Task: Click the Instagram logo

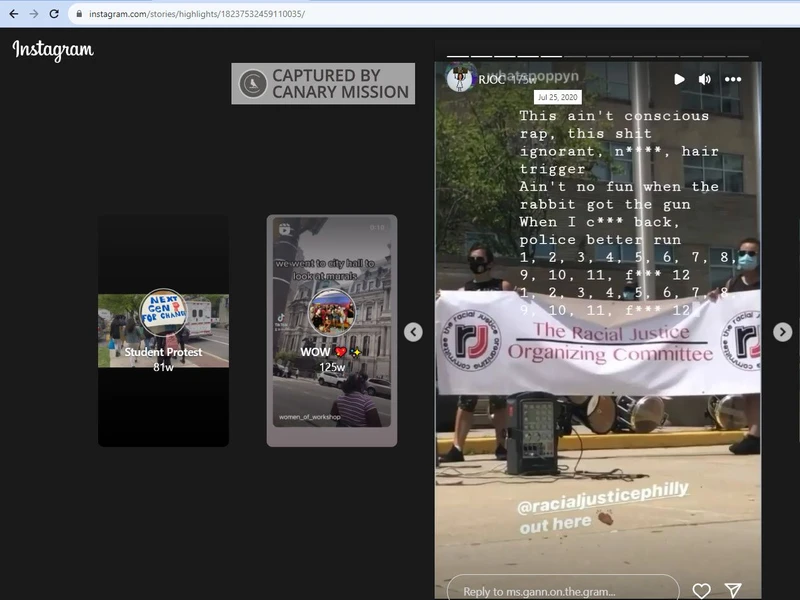Action: point(53,50)
